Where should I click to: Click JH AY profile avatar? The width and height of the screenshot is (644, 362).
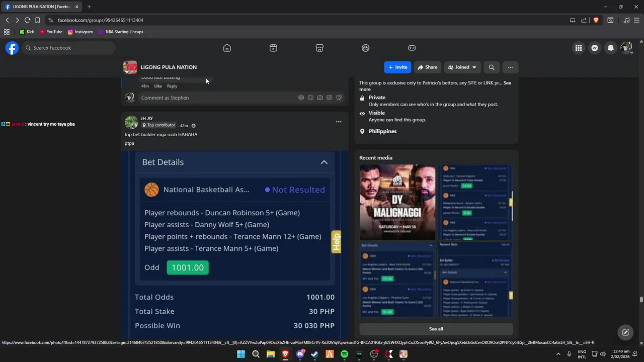point(131,122)
